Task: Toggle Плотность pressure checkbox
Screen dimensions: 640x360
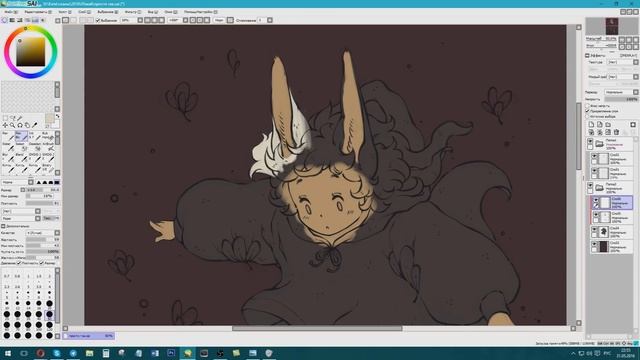Action: tap(19, 263)
